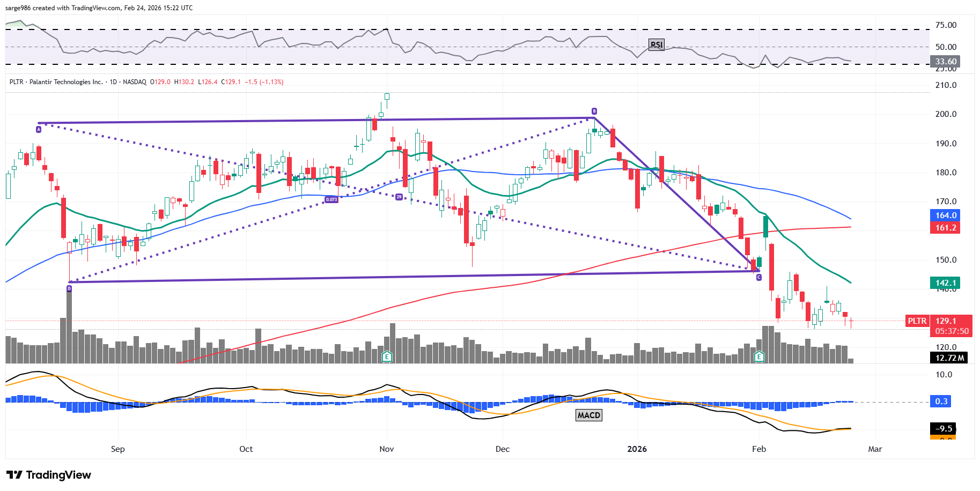This screenshot has height=491, width=980.
Task: Click the 0.073 ratio label
Action: [x=331, y=199]
